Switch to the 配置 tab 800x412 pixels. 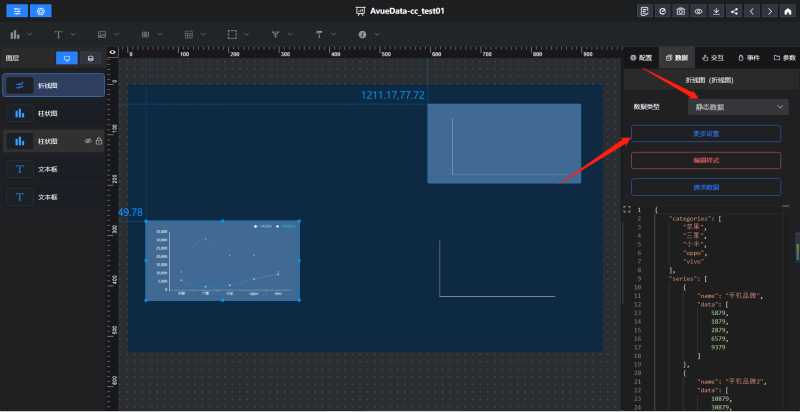click(641, 58)
